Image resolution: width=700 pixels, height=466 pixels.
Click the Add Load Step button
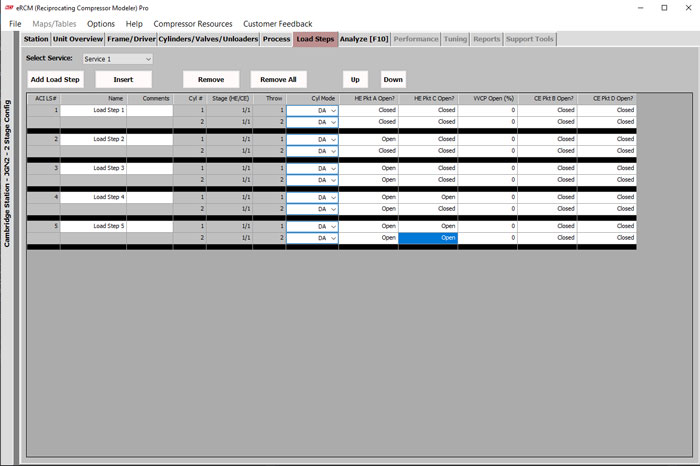(x=55, y=79)
